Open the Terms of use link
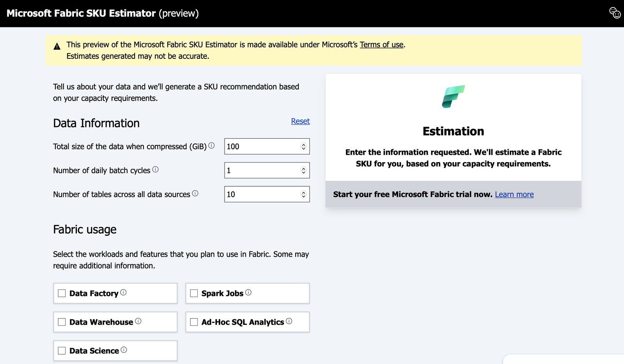This screenshot has height=364, width=624. pyautogui.click(x=381, y=45)
